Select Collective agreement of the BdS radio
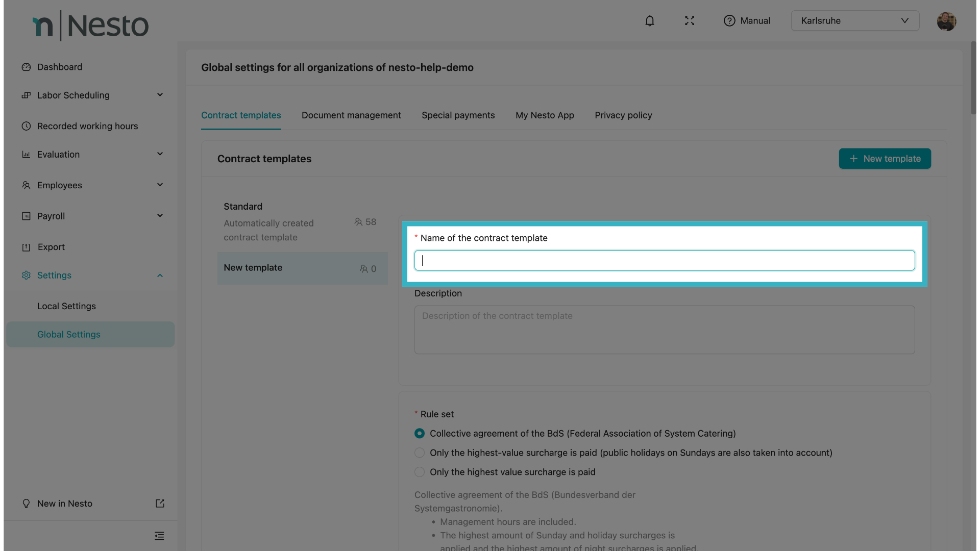The height and width of the screenshot is (551, 980). (x=420, y=433)
